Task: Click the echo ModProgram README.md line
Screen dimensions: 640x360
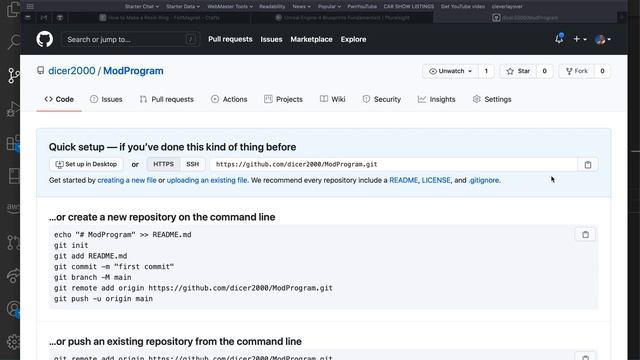Action: click(122, 235)
